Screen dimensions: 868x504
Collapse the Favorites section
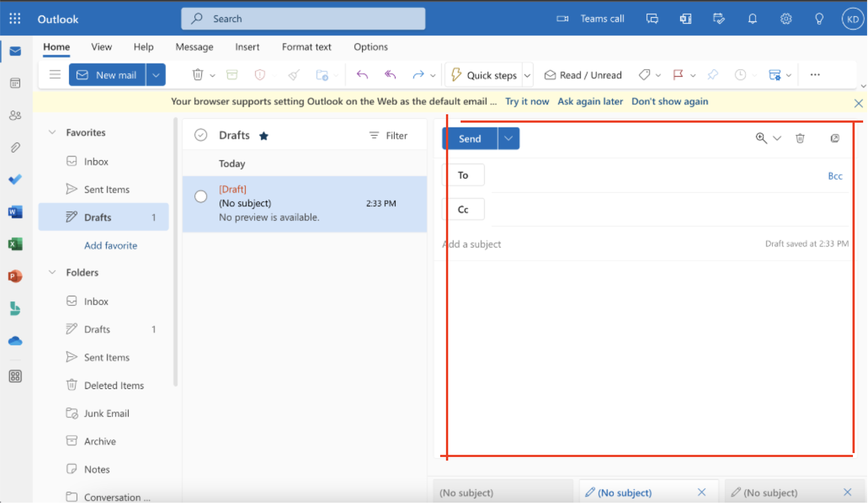(x=52, y=132)
